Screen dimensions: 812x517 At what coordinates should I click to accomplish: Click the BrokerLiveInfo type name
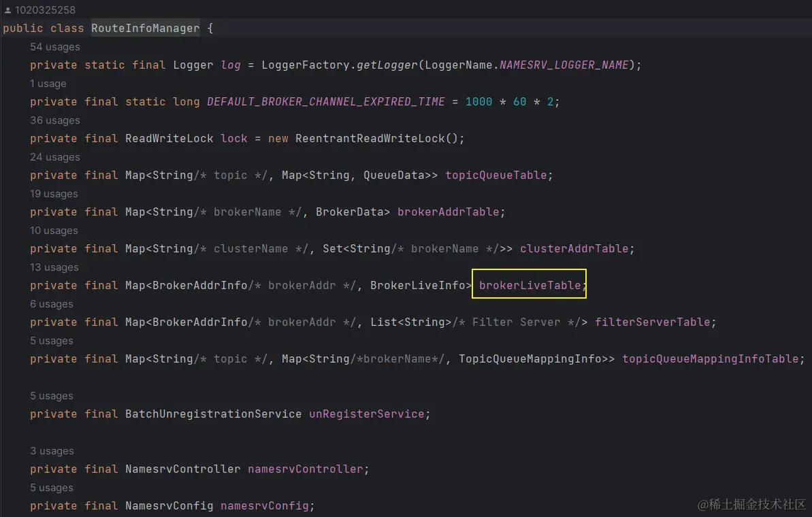click(418, 286)
